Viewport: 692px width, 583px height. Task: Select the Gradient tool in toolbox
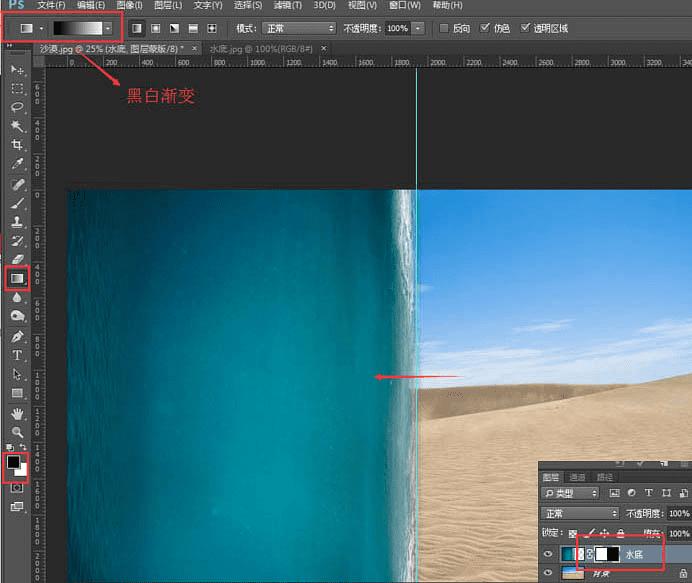point(17,278)
